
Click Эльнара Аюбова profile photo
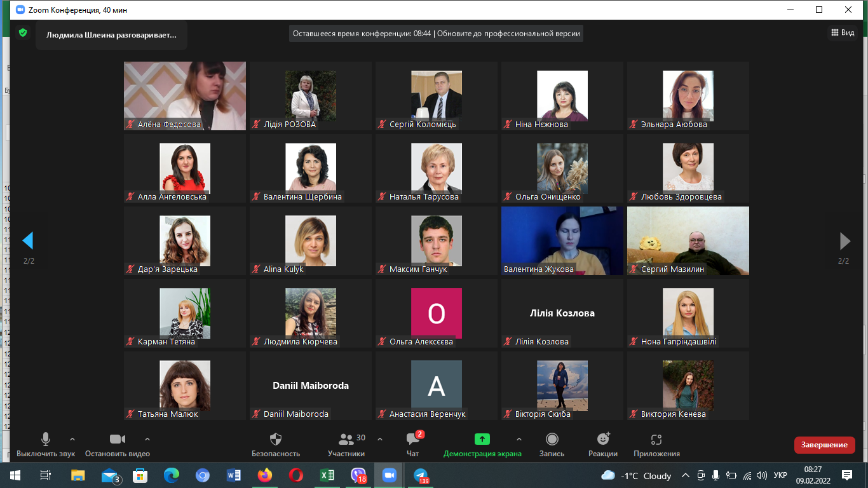pyautogui.click(x=688, y=96)
